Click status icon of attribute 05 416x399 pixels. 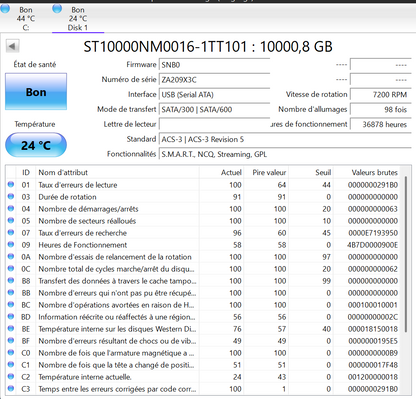pyautogui.click(x=11, y=220)
